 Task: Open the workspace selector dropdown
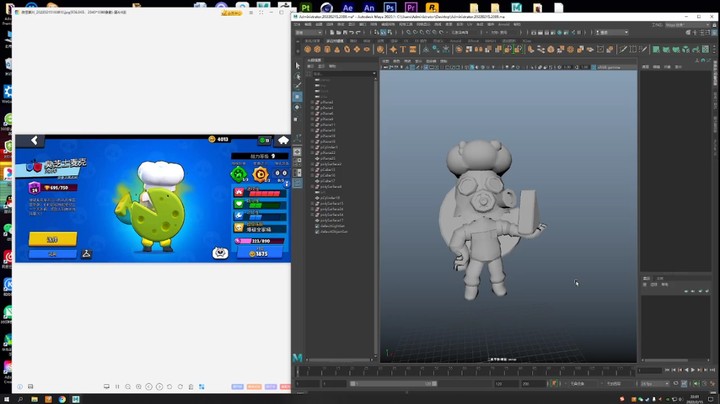(x=687, y=25)
